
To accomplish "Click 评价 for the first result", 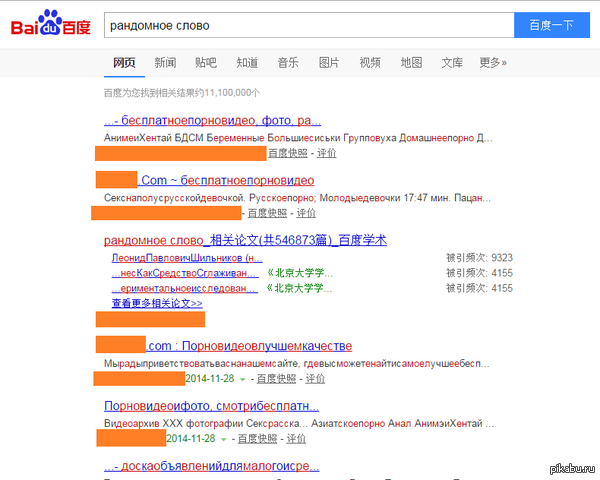I will (x=326, y=153).
